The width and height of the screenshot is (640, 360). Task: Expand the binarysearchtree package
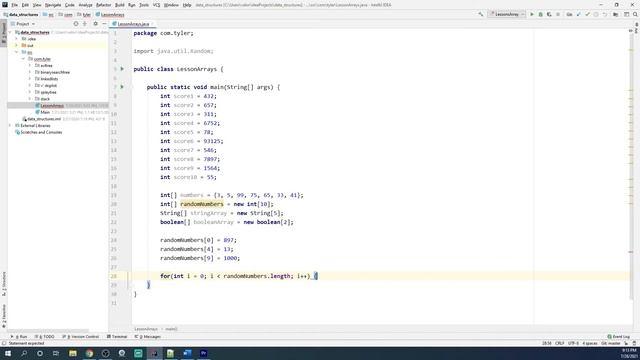(30, 72)
